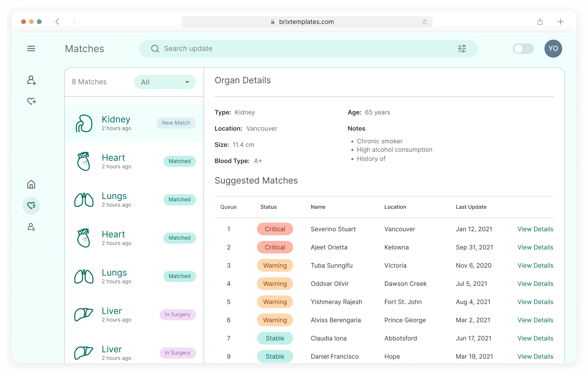Click the brixtemplates.com address bar
The height and width of the screenshot is (376, 588).
[307, 22]
